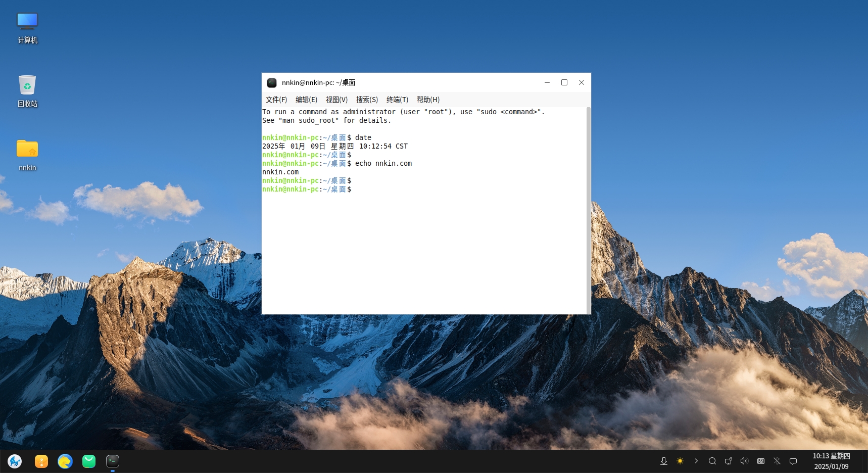Image resolution: width=868 pixels, height=473 pixels.
Task: Expand the 视图(V) menu
Action: pyautogui.click(x=336, y=100)
